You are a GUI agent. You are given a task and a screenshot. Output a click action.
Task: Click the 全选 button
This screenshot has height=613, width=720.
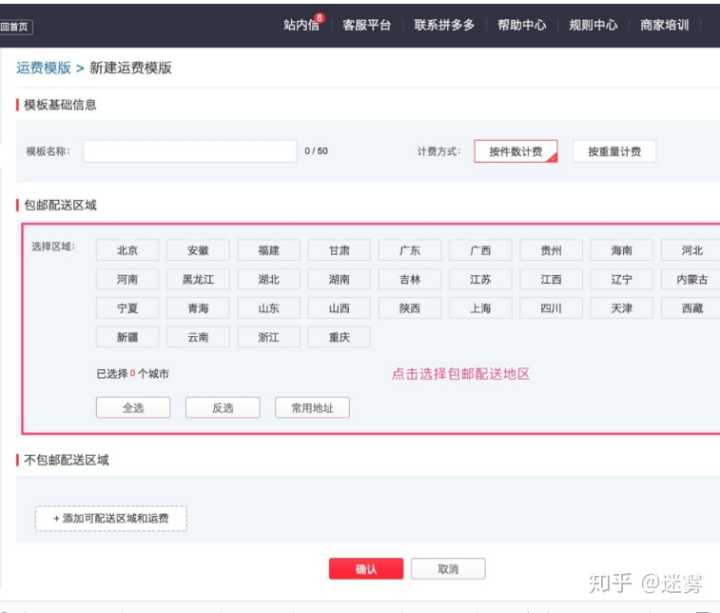[x=133, y=408]
